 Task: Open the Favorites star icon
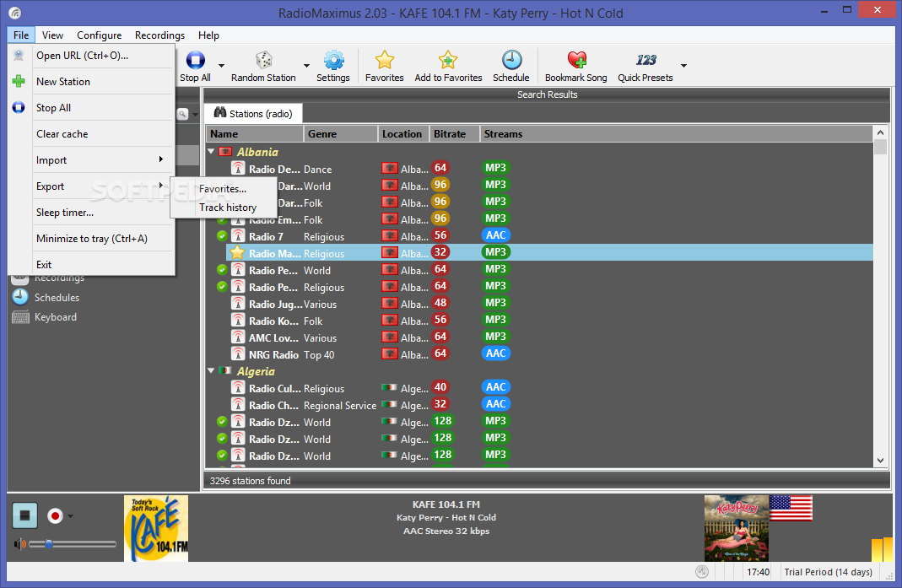coord(384,60)
